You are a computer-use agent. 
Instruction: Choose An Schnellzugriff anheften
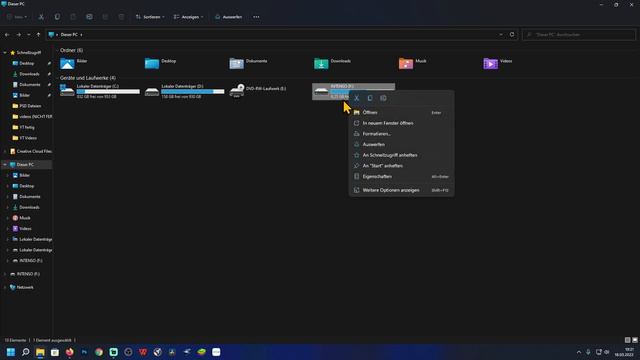[402, 155]
